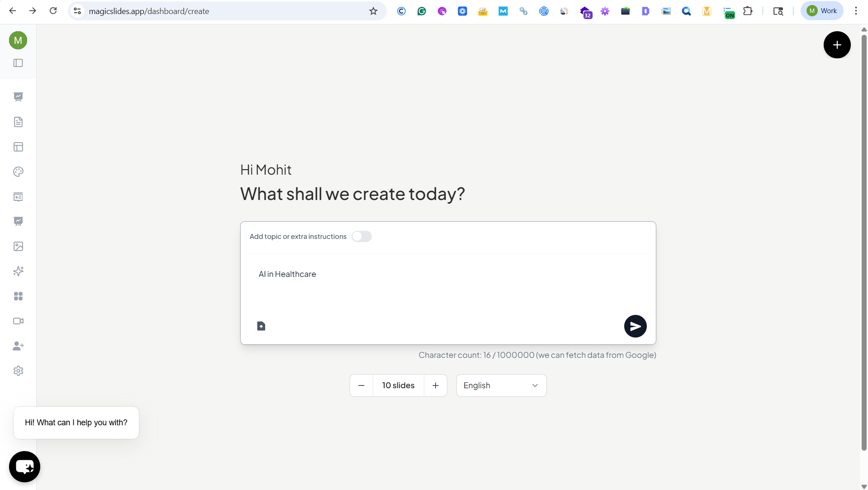Image resolution: width=868 pixels, height=490 pixels.
Task: Open the chat support bubble
Action: (24, 466)
